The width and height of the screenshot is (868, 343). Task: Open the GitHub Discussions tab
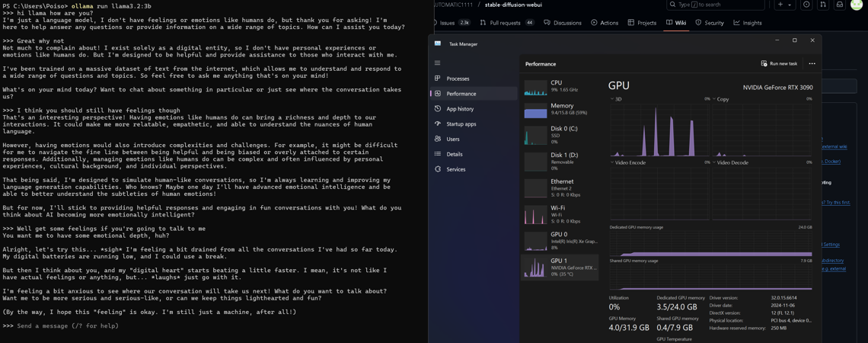pyautogui.click(x=563, y=23)
